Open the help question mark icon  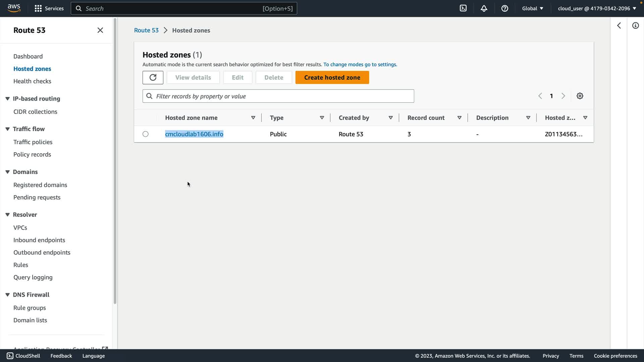point(504,8)
